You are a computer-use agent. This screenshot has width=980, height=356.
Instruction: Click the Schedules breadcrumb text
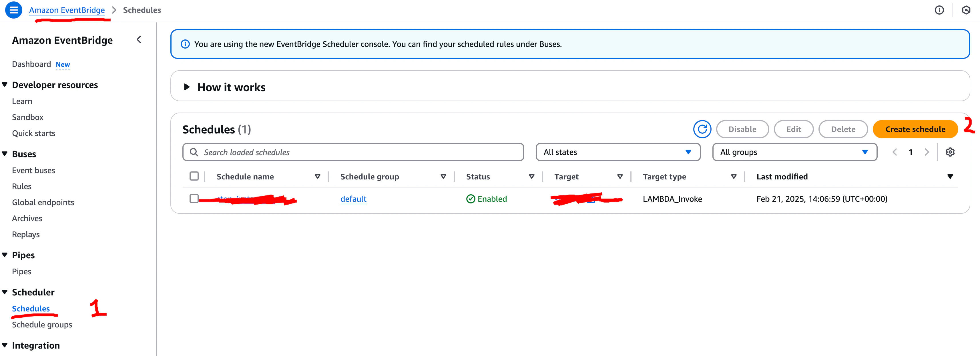tap(142, 10)
